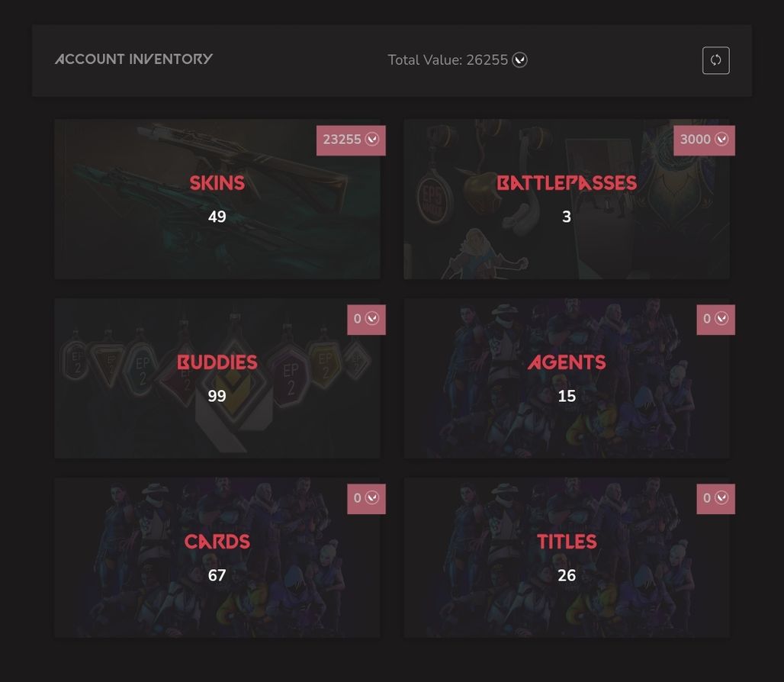Click the Skins count number 49

coord(217,217)
